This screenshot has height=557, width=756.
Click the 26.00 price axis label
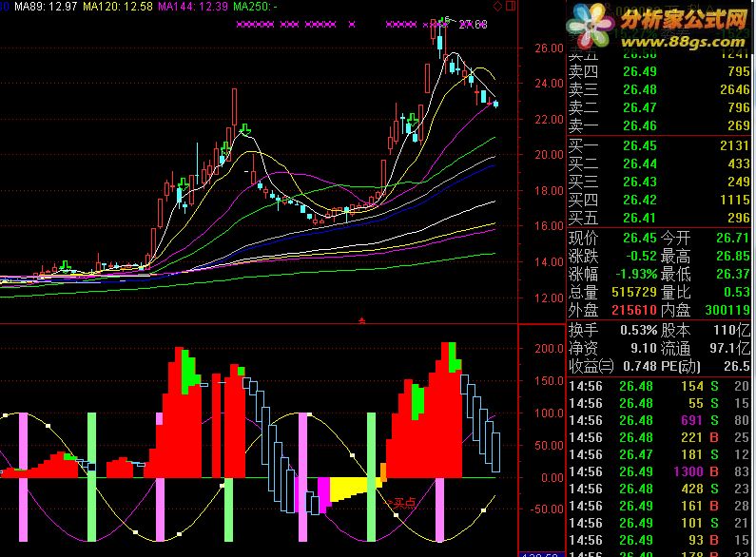pos(549,48)
